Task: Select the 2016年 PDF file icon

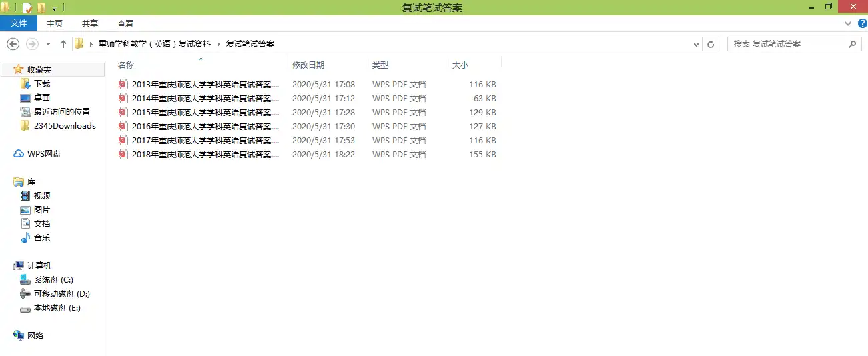Action: tap(123, 127)
